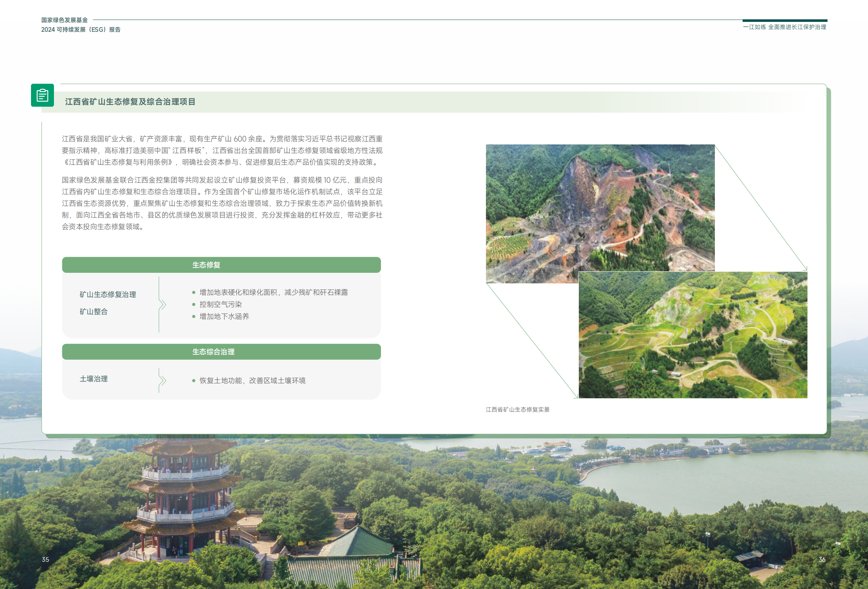Click the chevron arrow beside 土壤治理
The height and width of the screenshot is (589, 868).
pos(162,380)
